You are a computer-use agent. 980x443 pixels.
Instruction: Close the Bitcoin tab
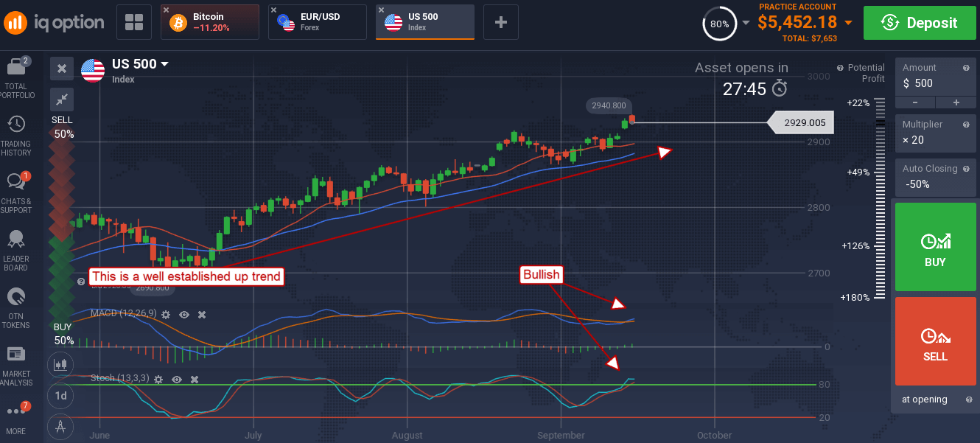[167, 10]
